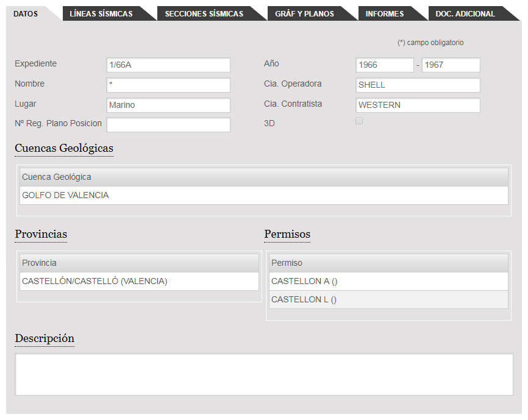This screenshot has width=528, height=420.
Task: Go to the Gráf y Planos tab
Action: pos(304,13)
